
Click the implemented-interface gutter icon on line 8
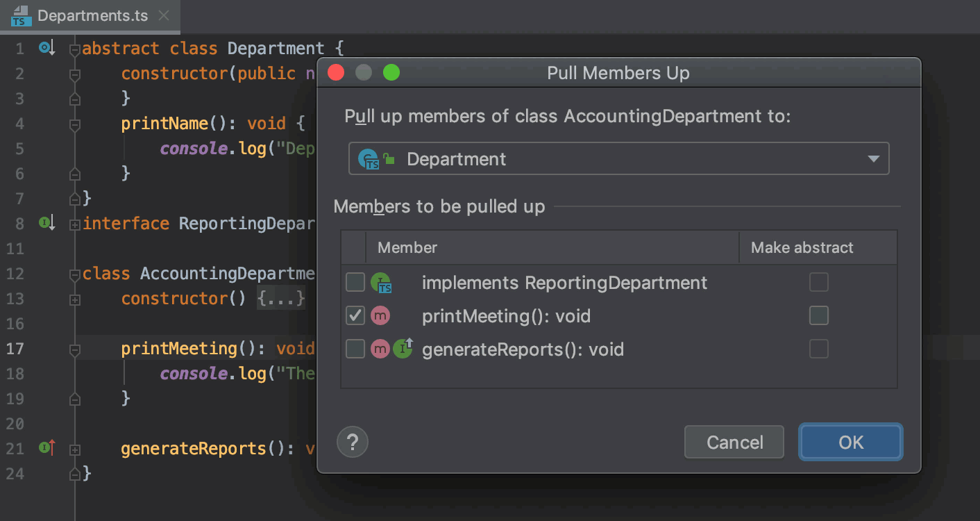click(46, 223)
